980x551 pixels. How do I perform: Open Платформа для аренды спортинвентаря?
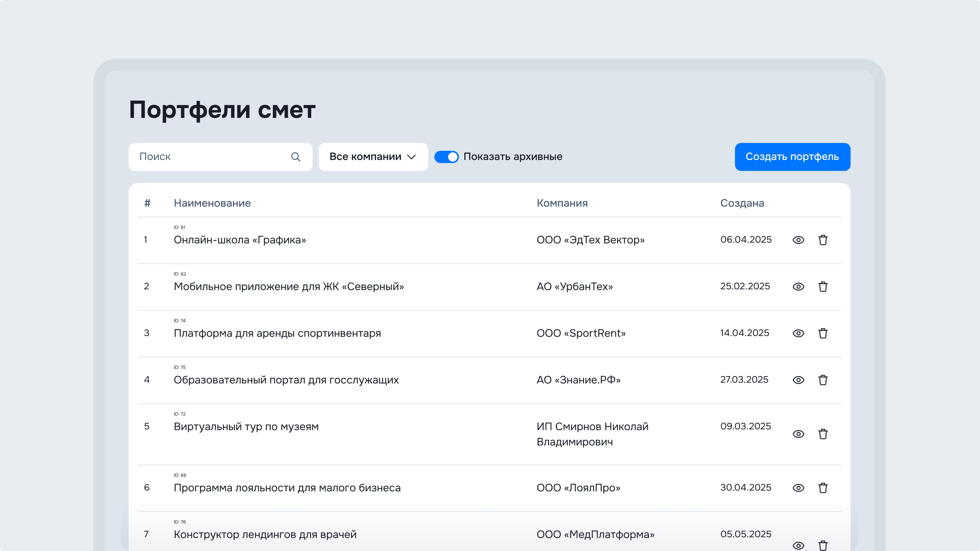click(x=277, y=333)
